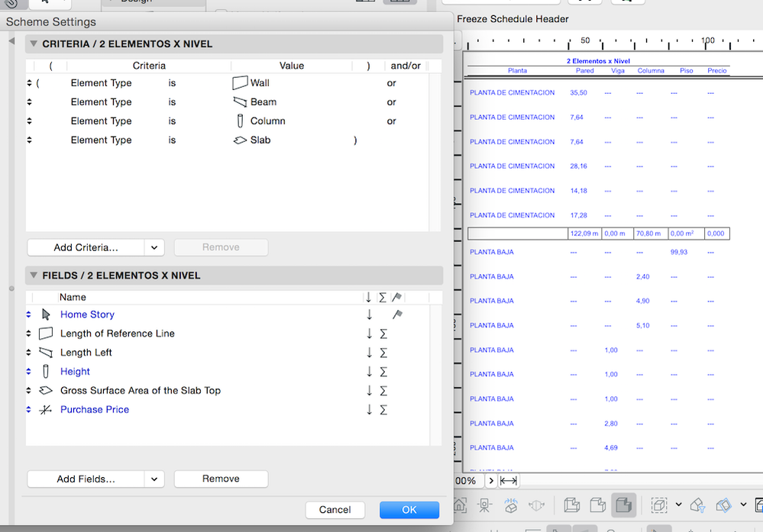Open the 3D camera projection settings icon
The image size is (763, 532).
484,506
